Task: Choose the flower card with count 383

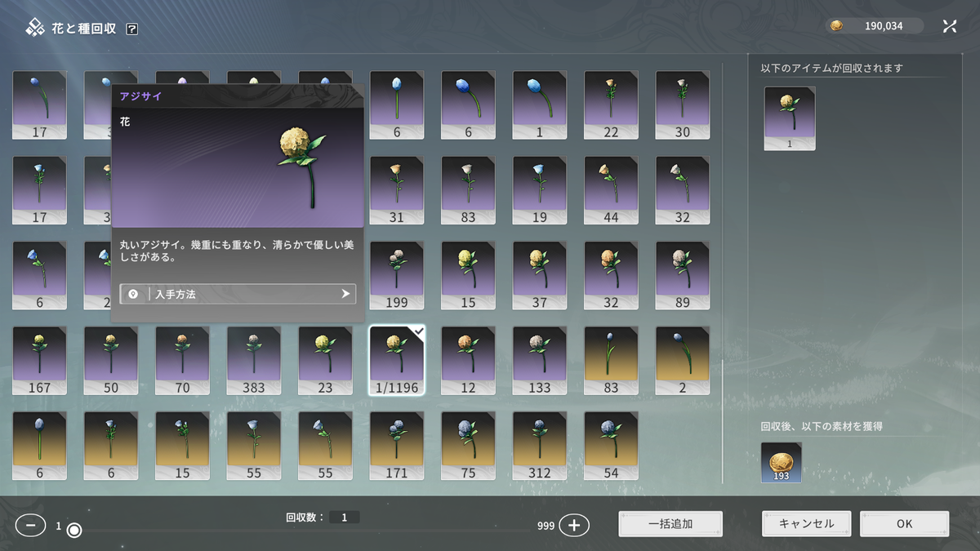Action: coord(253,361)
